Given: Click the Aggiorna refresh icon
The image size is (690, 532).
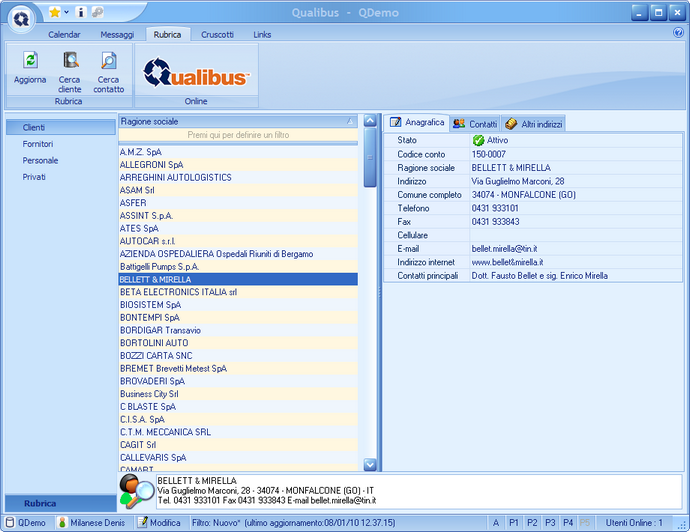Looking at the screenshot, I should point(30,61).
